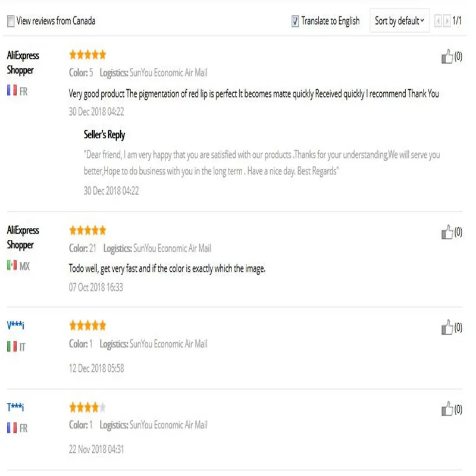Open the Sort by default dropdown
The width and height of the screenshot is (476, 476).
click(399, 21)
